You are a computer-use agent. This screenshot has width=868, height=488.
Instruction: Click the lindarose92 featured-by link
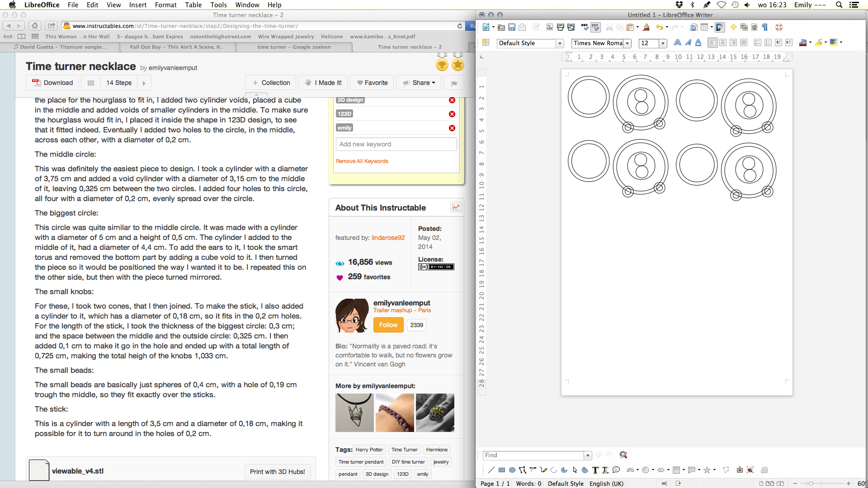387,237
